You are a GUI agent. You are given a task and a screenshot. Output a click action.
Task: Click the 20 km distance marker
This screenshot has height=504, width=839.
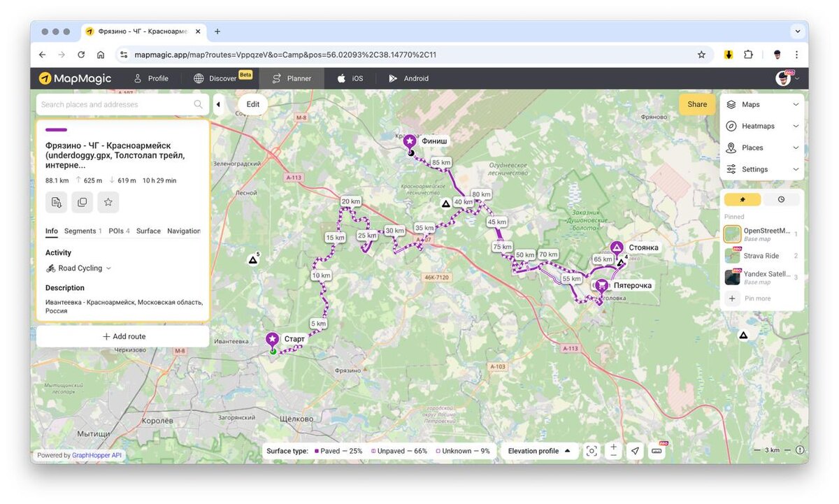click(x=350, y=201)
